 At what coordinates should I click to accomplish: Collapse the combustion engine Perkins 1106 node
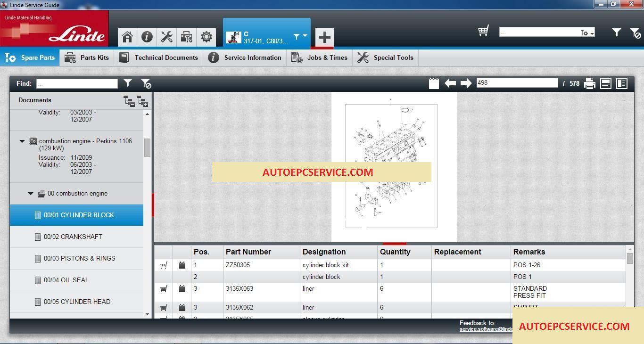pyautogui.click(x=22, y=141)
